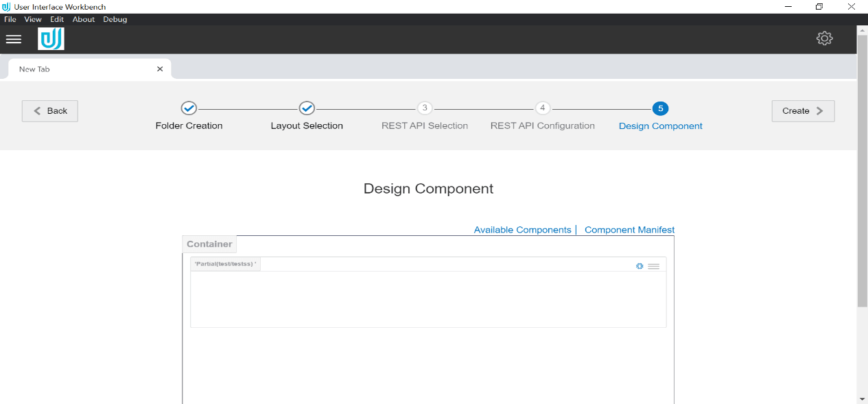Open settings on the Partial(test/testss) component
The width and height of the screenshot is (868, 404).
640,266
